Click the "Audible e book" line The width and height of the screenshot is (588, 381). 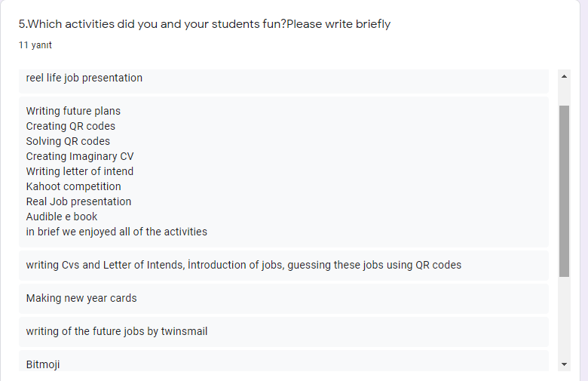click(62, 217)
